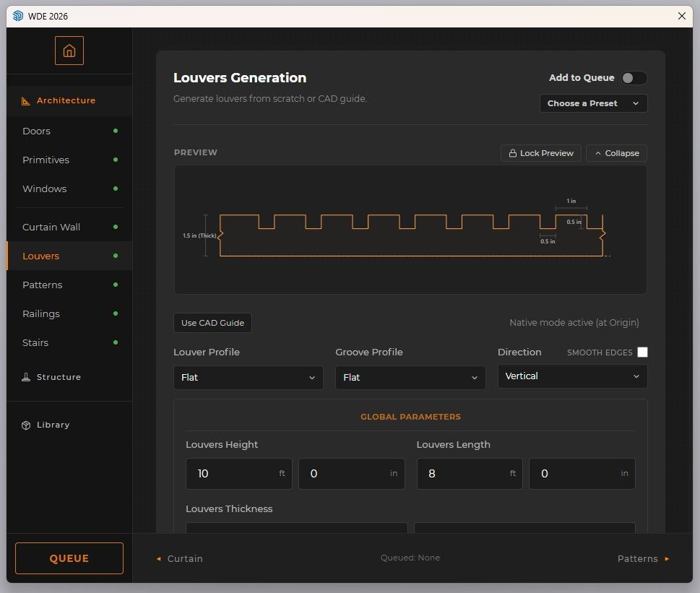
Task: Click the Use CAD Guide button
Action: (x=212, y=323)
